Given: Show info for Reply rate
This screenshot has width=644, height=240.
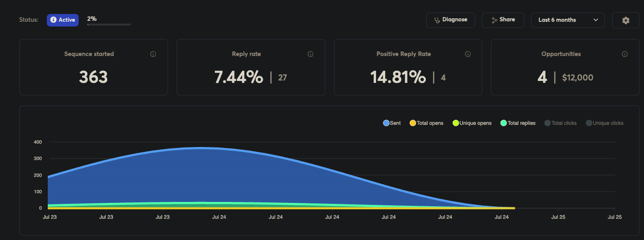Looking at the screenshot, I should 310,54.
